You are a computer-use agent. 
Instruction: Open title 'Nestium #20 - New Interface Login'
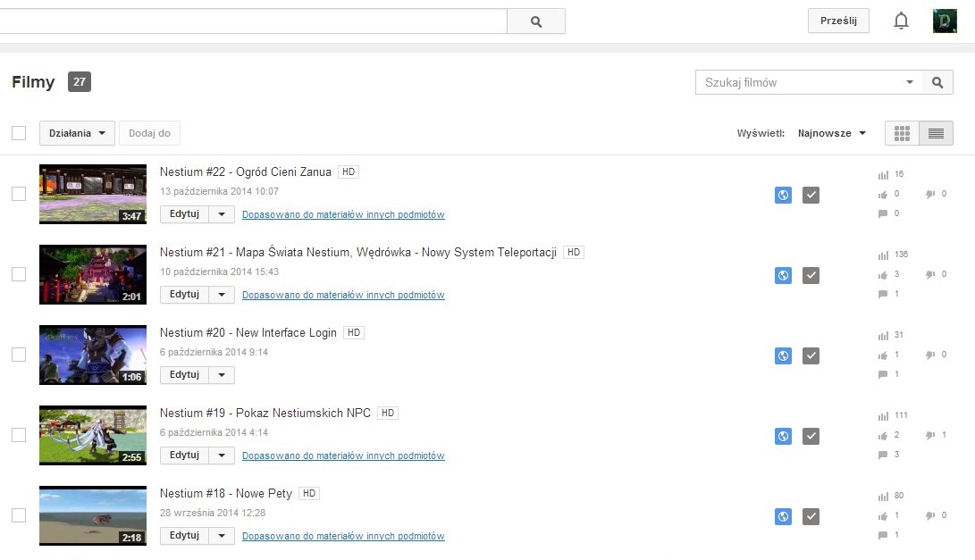pyautogui.click(x=248, y=333)
